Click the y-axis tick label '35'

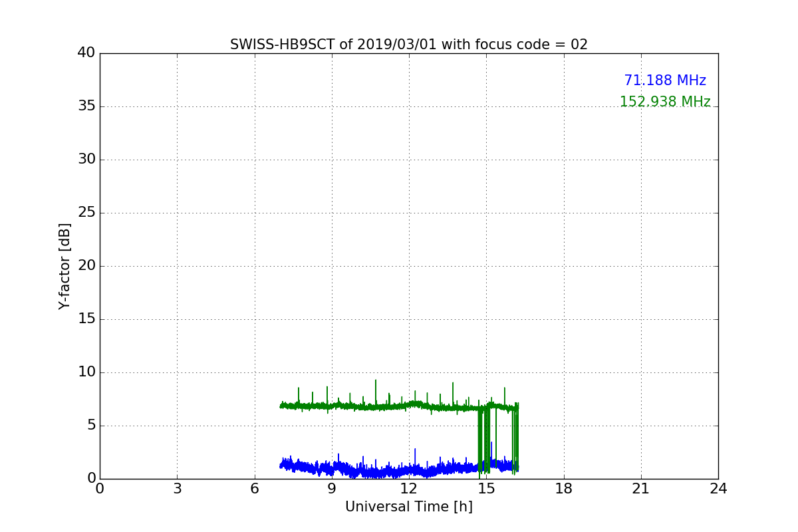86,106
